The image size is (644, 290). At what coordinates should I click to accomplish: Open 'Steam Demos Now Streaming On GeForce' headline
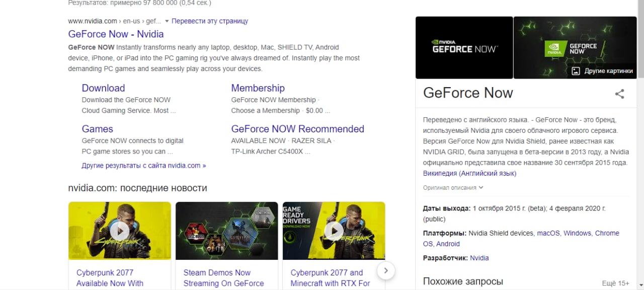pyautogui.click(x=223, y=278)
